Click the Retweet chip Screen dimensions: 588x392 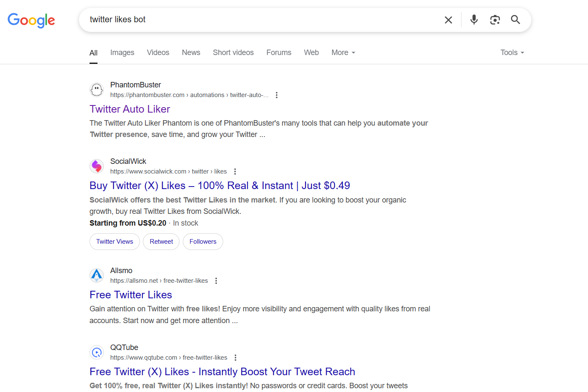[161, 242]
